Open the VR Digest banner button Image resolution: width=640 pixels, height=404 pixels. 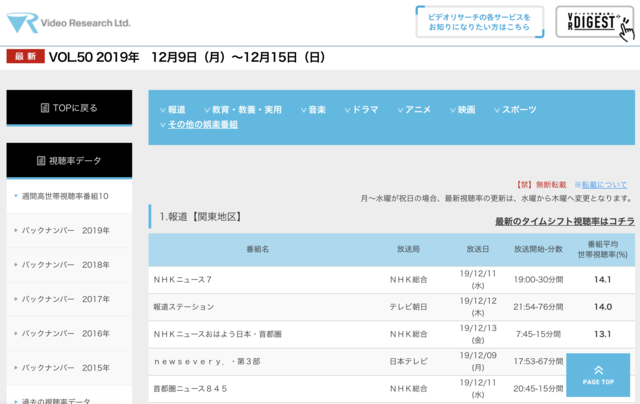click(595, 22)
